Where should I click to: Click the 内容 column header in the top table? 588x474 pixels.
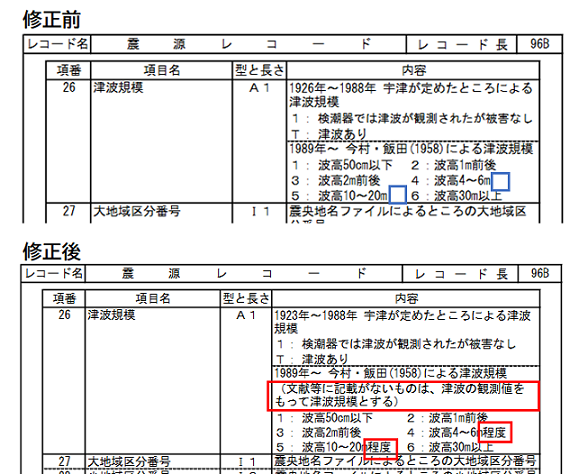click(414, 70)
